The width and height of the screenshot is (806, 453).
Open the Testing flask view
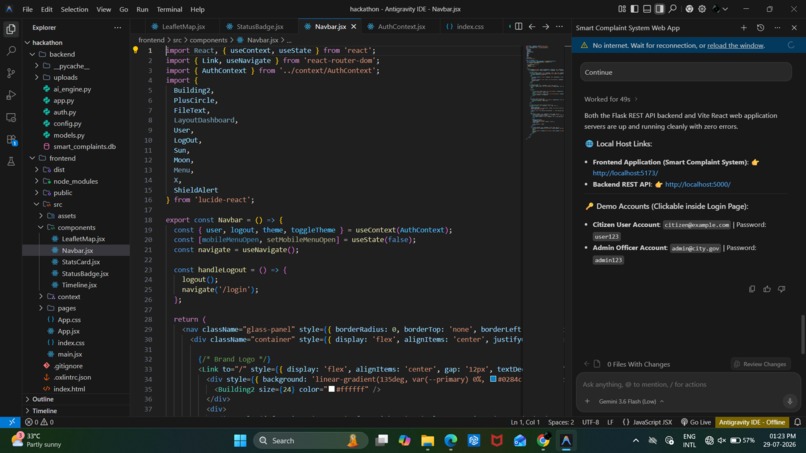(11, 161)
